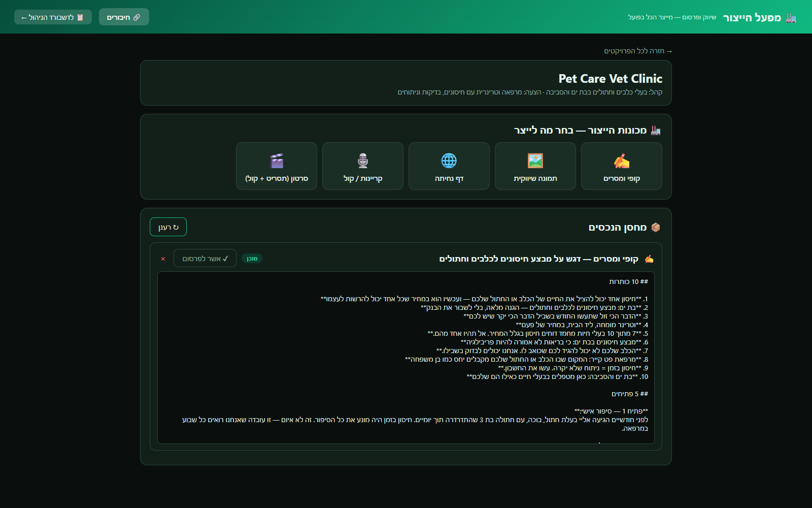Click the factory logo icon in header
The image size is (812, 508).
tap(791, 18)
